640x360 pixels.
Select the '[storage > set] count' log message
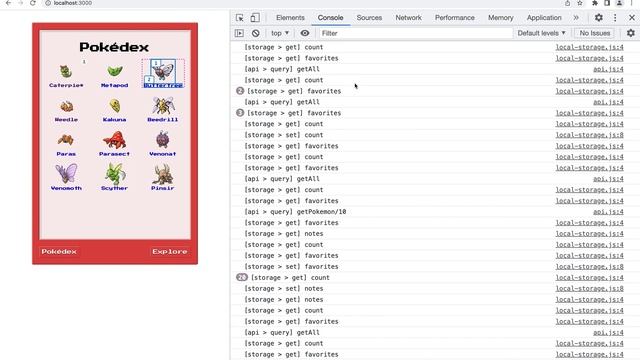(x=284, y=135)
